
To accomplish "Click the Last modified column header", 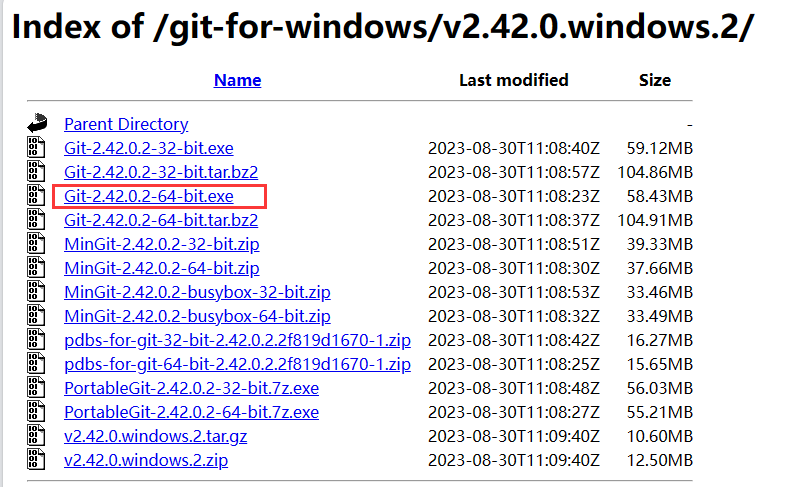I will pos(514,80).
